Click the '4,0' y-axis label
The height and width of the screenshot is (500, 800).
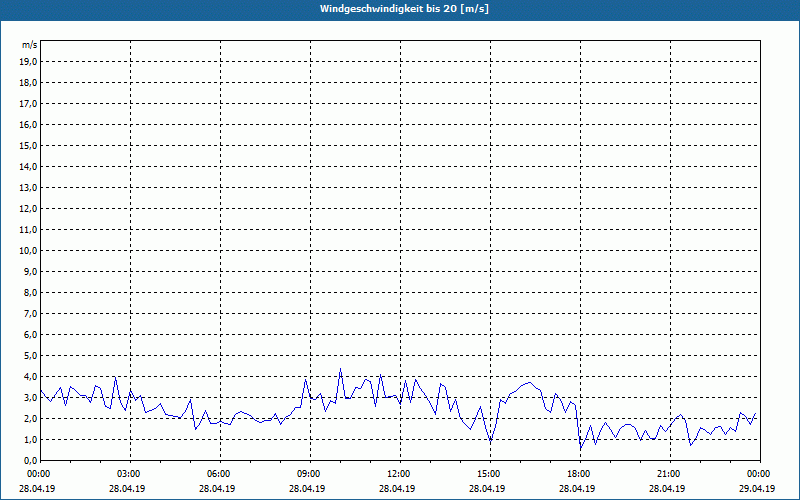tap(31, 377)
